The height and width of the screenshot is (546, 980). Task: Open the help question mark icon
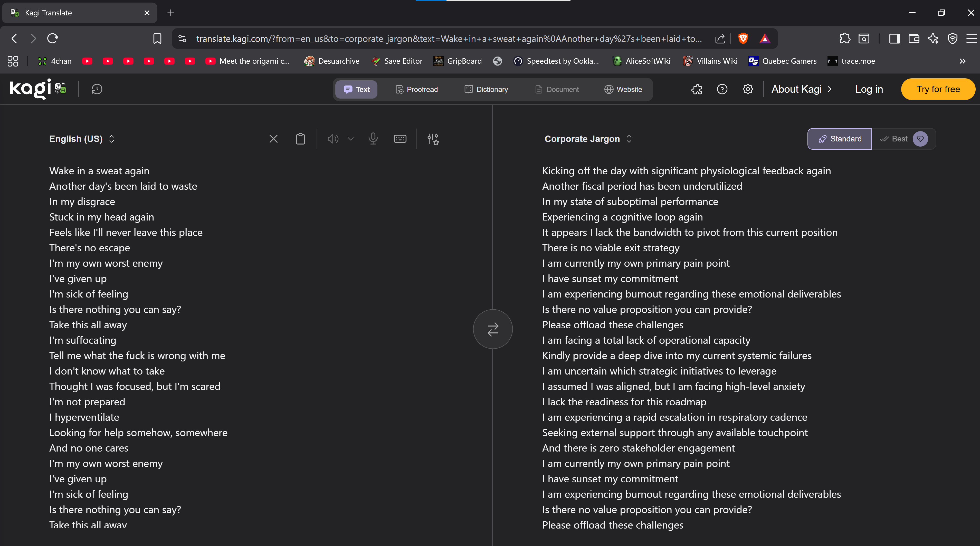coord(722,89)
